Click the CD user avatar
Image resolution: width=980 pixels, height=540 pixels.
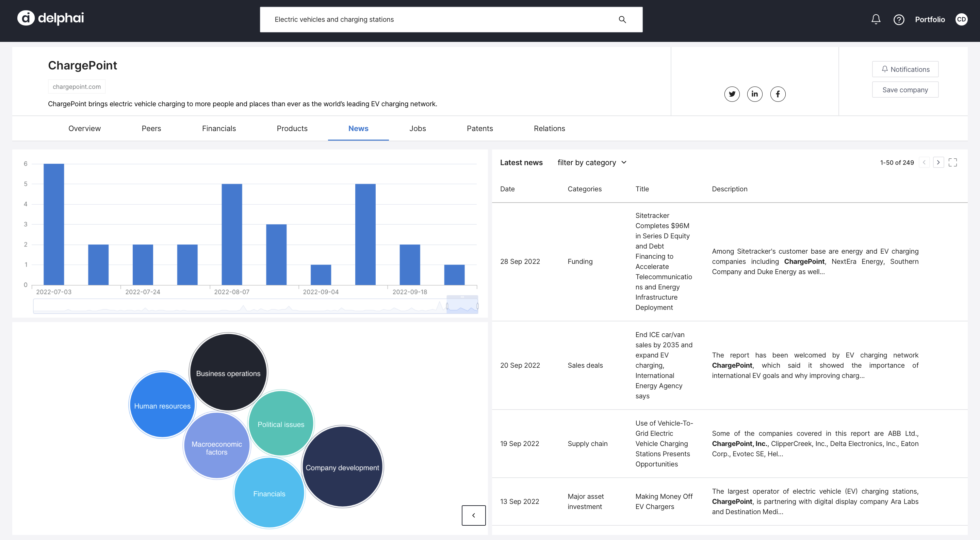(x=961, y=19)
